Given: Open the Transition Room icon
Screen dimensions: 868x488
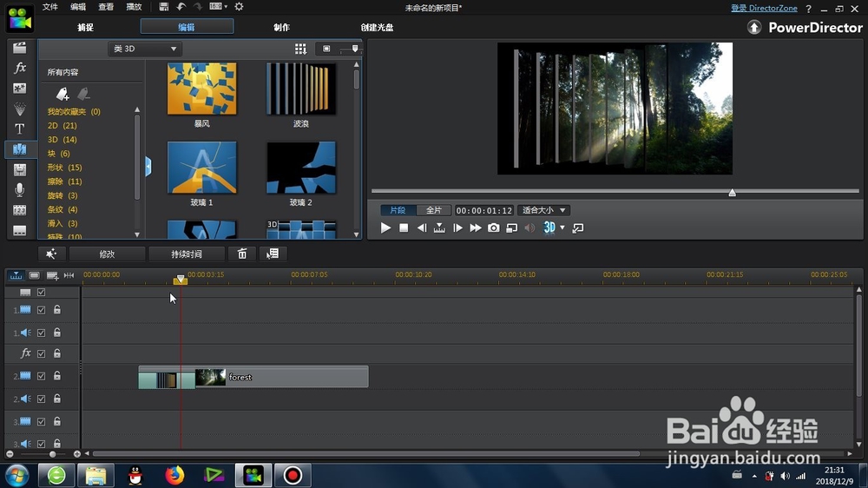Looking at the screenshot, I should click(20, 149).
